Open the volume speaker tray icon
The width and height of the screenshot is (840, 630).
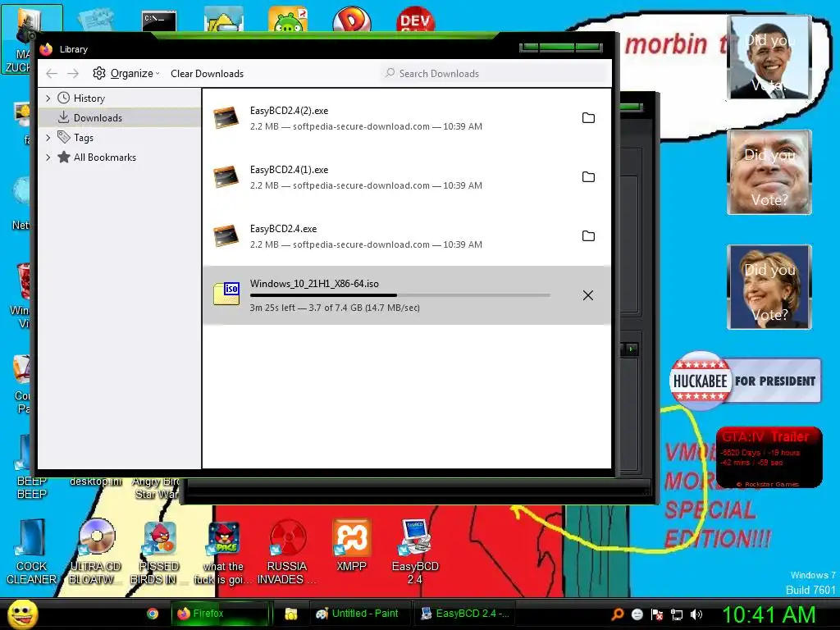click(696, 614)
